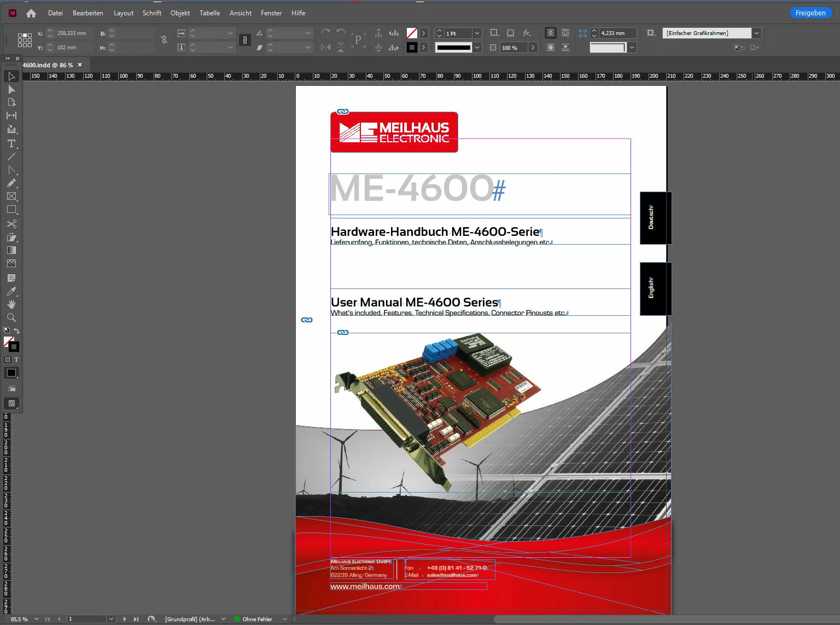
Task: Click the corner size field 4,233 mm
Action: [x=618, y=33]
